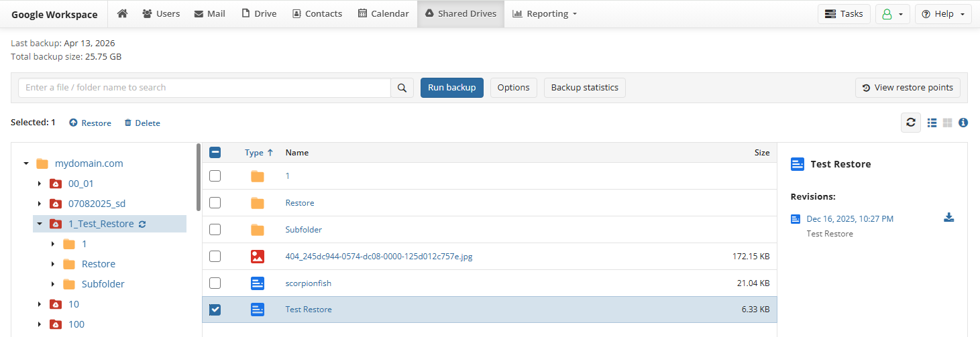Toggle the select-all header checkbox
This screenshot has height=337, width=980.
(x=215, y=153)
